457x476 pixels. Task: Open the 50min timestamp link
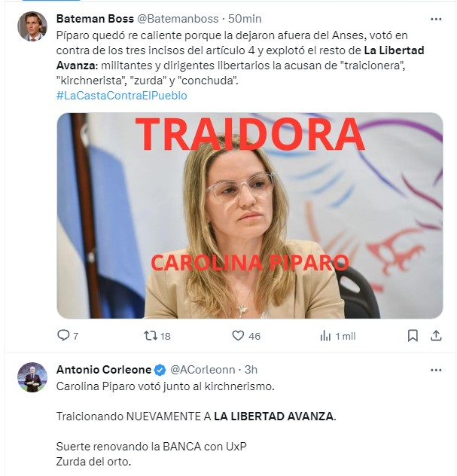(x=245, y=19)
